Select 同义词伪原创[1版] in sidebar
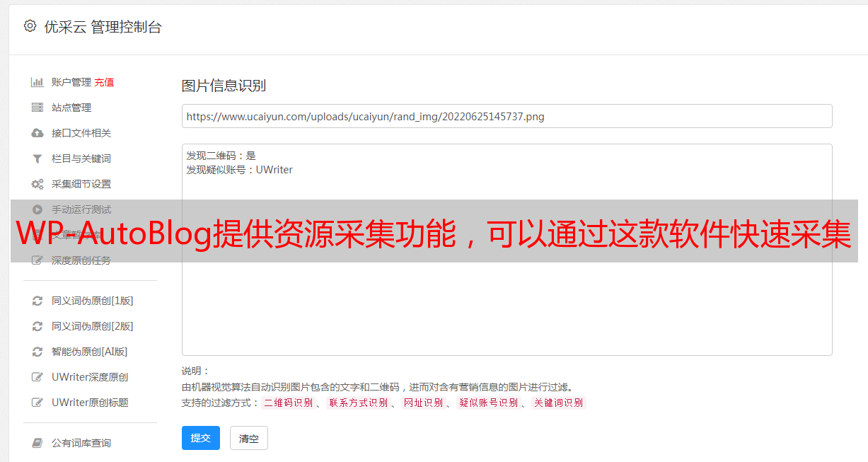Viewport: 868px width, 462px height. point(93,301)
